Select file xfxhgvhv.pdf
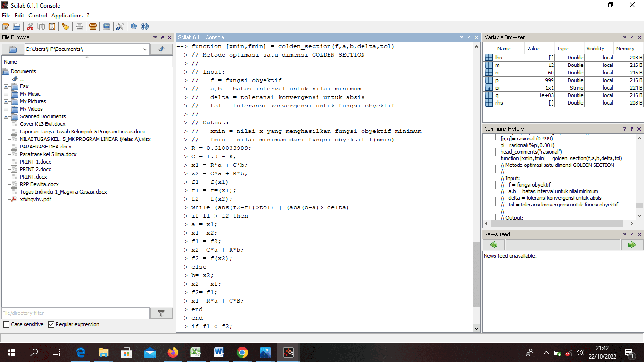 click(36, 199)
